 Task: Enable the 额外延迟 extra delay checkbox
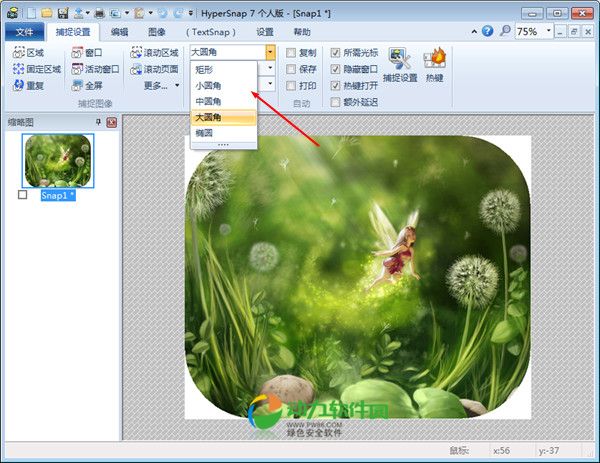[335, 103]
